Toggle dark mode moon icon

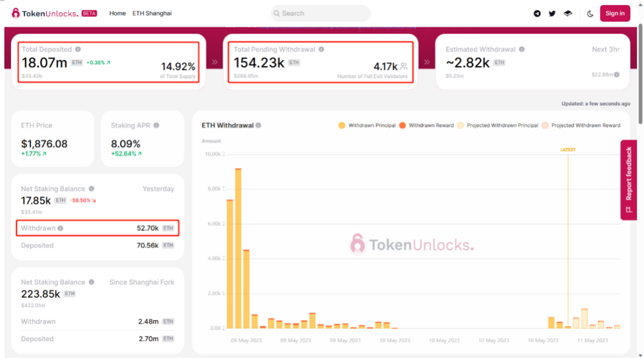pyautogui.click(x=590, y=14)
